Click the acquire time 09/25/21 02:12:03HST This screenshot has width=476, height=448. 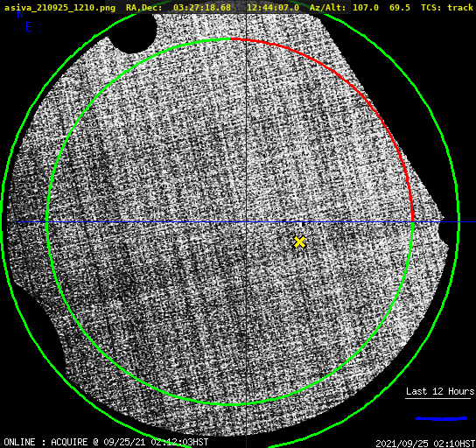coord(156,442)
